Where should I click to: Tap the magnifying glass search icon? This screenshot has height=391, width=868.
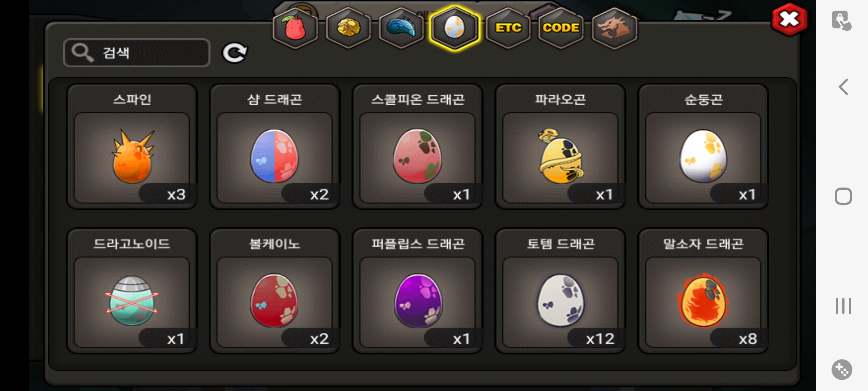tap(82, 53)
